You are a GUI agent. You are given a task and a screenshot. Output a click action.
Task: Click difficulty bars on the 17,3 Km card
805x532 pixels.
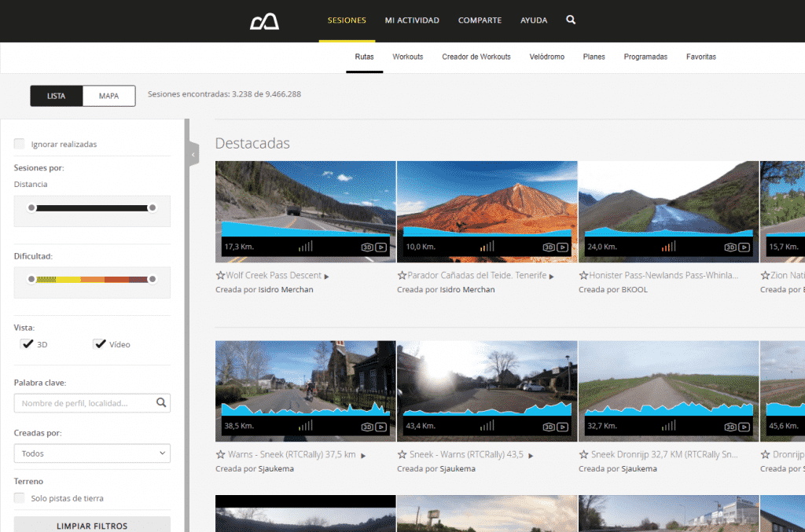[x=306, y=246]
